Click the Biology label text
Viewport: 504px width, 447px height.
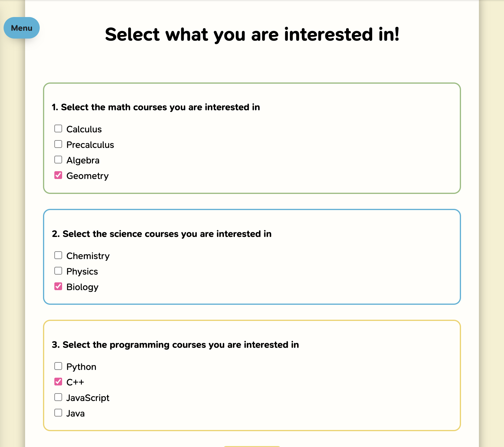click(x=82, y=287)
